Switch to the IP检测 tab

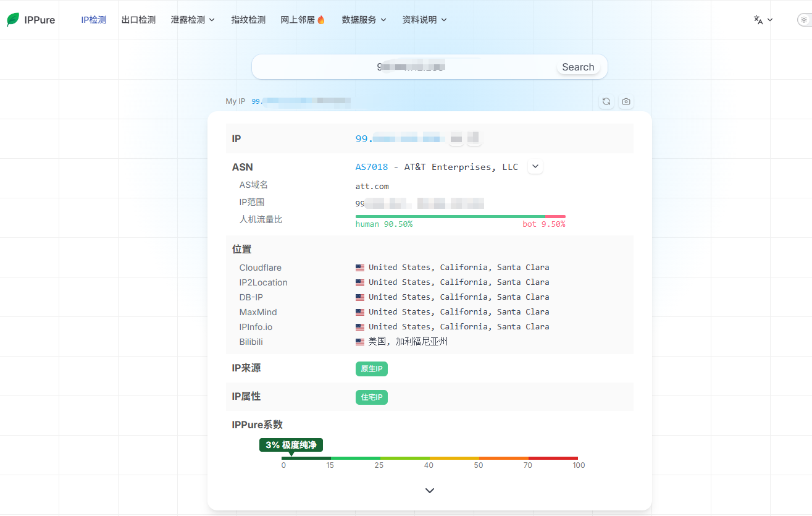[94, 20]
